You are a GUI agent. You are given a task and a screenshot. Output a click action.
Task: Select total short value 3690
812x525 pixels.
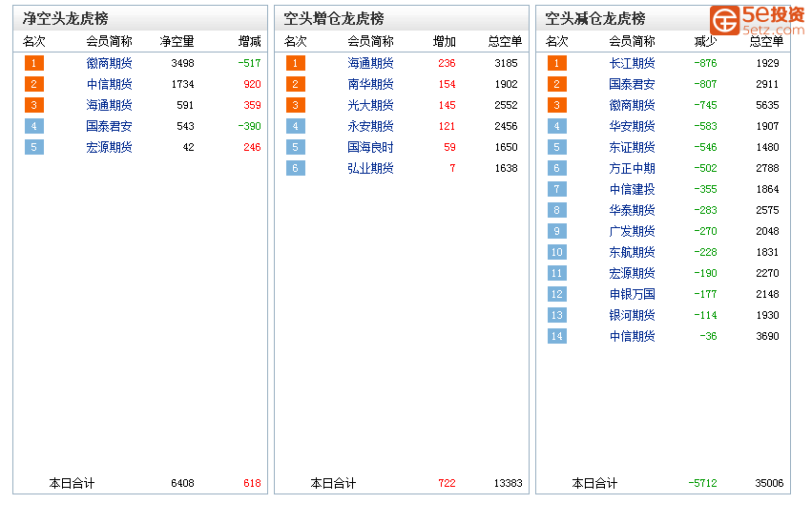click(x=767, y=336)
